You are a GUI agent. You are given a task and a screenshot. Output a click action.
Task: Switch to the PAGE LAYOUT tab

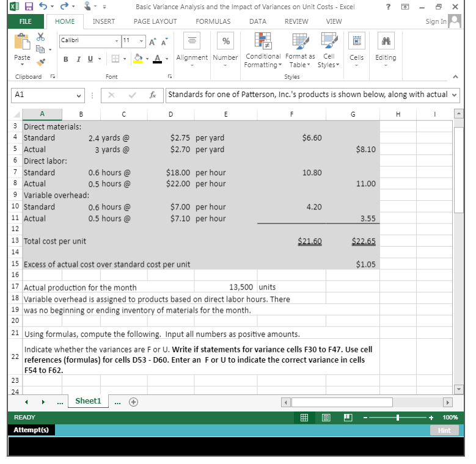click(x=155, y=21)
